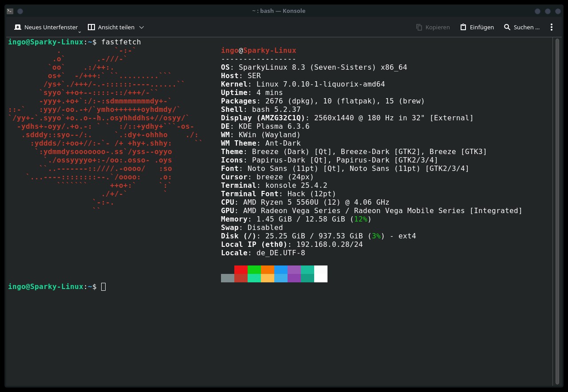Click the 'Icons: Papirus-Dark [Qt]' line
Viewport: 568px width, 392px height.
point(330,160)
